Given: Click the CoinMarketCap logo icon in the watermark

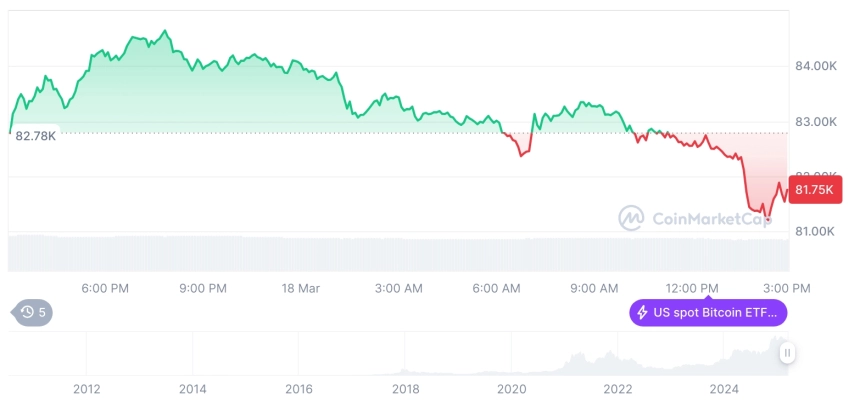Looking at the screenshot, I should pyautogui.click(x=631, y=218).
